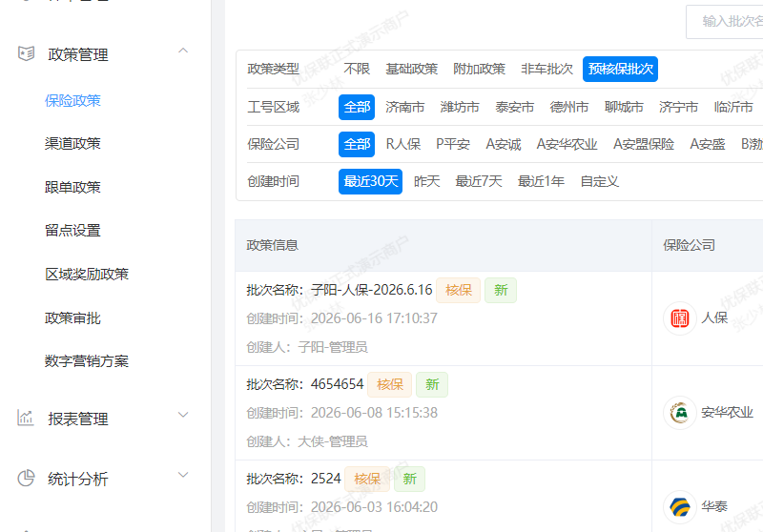The image size is (763, 532).
Task: Filter region by 济南市
Action: (404, 107)
